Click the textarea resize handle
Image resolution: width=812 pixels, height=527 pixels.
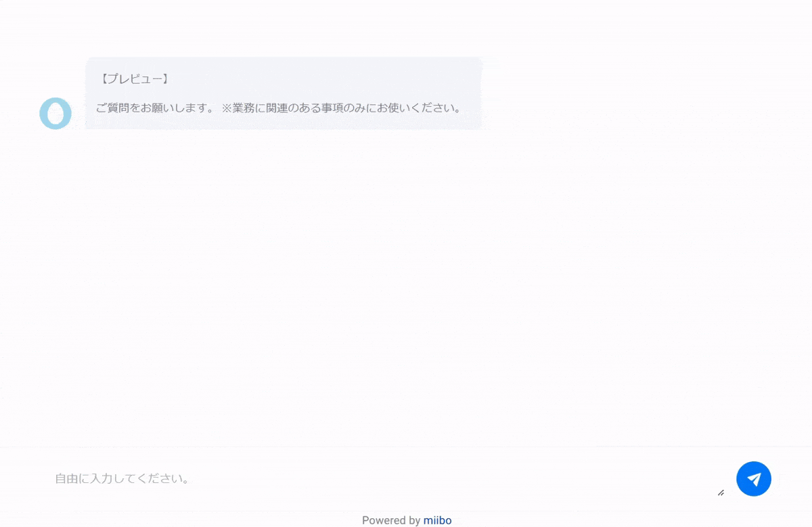click(720, 494)
